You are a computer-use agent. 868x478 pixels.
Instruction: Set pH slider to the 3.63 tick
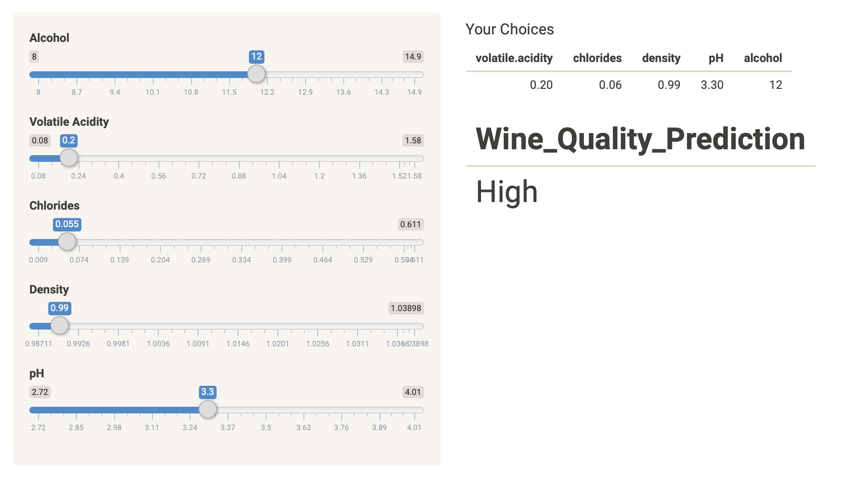click(x=304, y=410)
